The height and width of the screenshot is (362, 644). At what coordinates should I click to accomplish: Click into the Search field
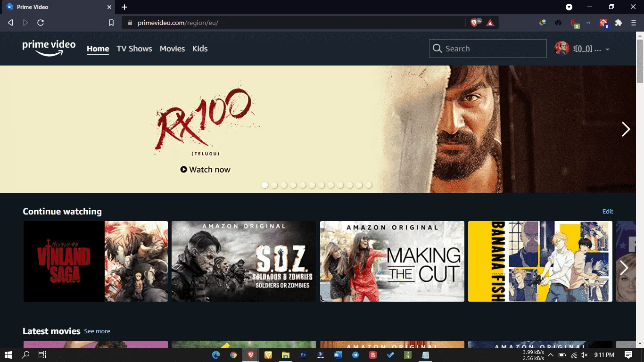[x=487, y=49]
